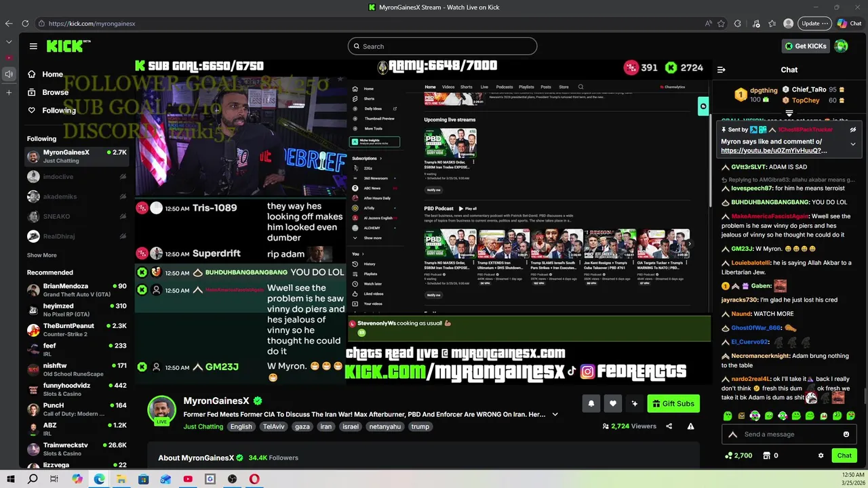Click the Send a message field

coord(789,434)
